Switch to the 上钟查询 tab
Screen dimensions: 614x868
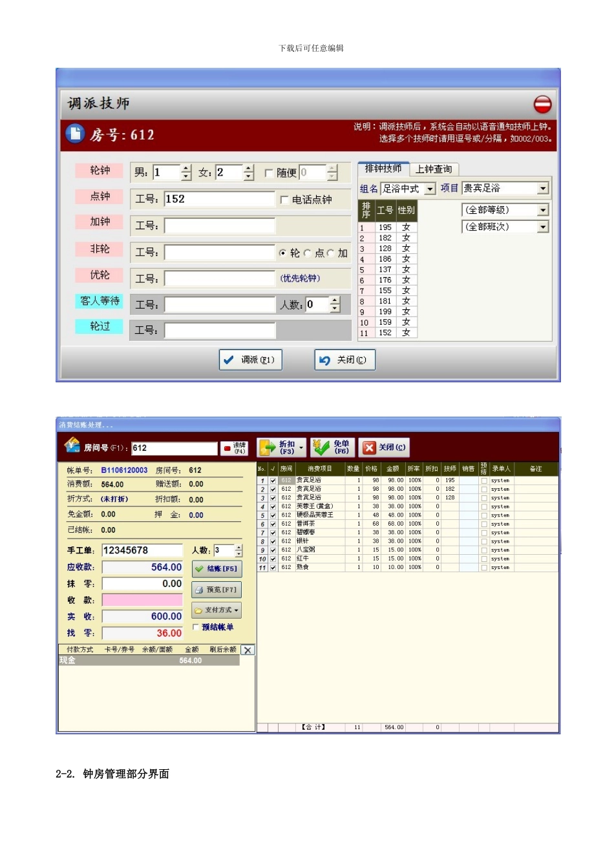434,169
